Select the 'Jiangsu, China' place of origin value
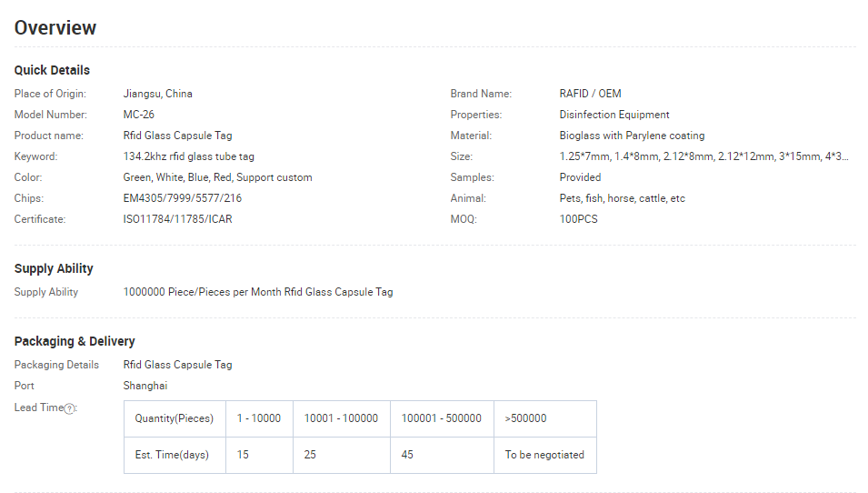The image size is (868, 493). pyautogui.click(x=158, y=94)
